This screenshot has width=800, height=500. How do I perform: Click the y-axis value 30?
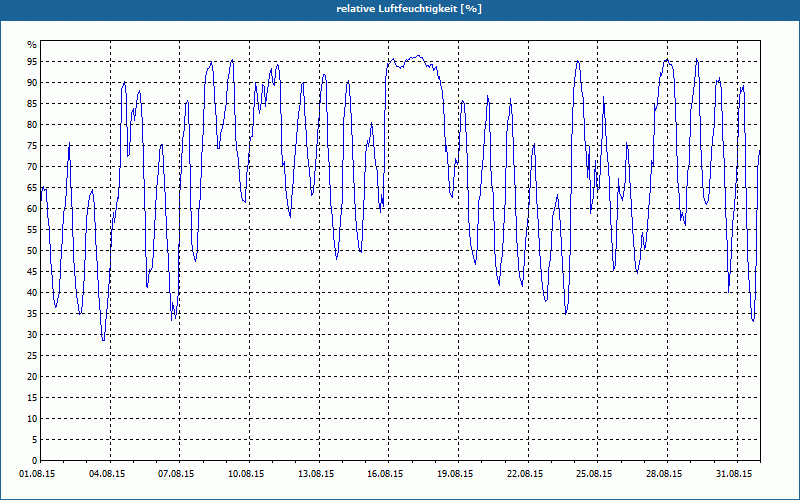tap(32, 335)
